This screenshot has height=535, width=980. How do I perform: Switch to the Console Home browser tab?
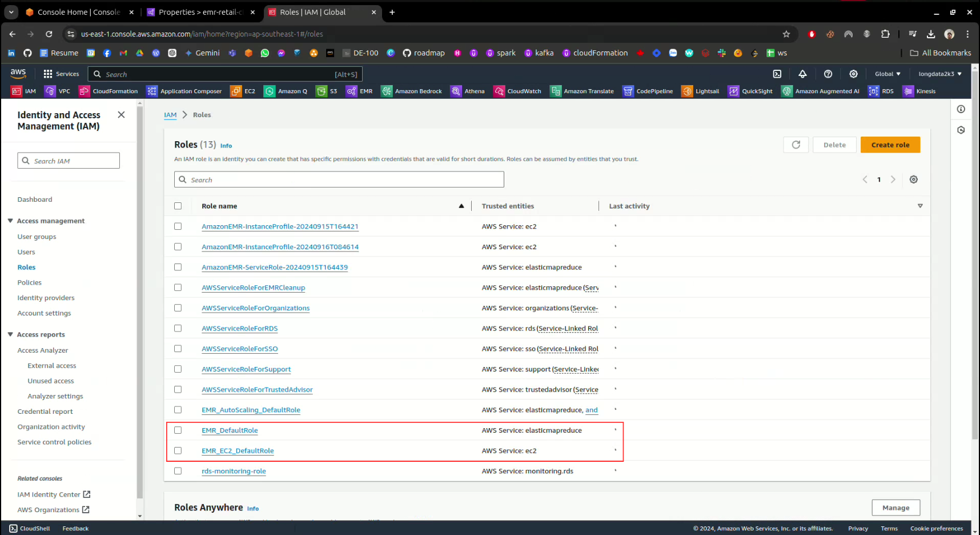pos(78,12)
